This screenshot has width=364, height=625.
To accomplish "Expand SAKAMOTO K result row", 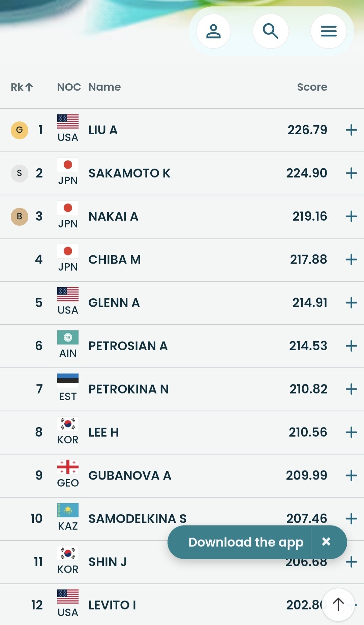I will tap(351, 173).
